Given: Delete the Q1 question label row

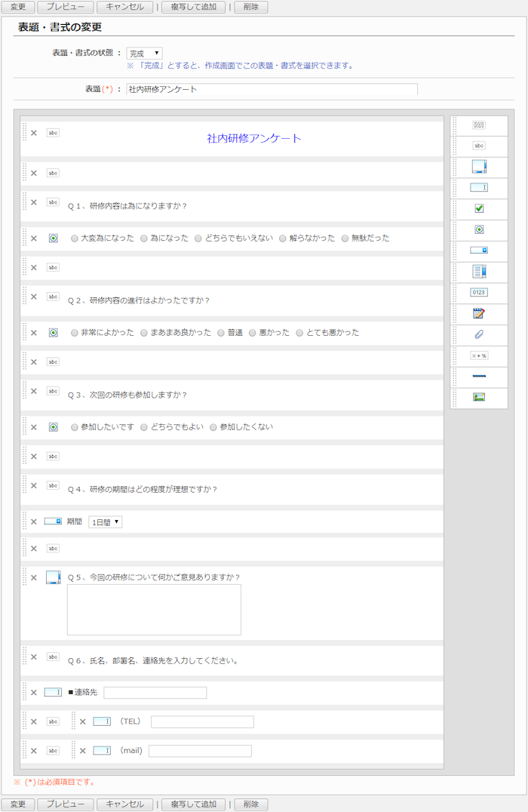Looking at the screenshot, I should (x=33, y=202).
